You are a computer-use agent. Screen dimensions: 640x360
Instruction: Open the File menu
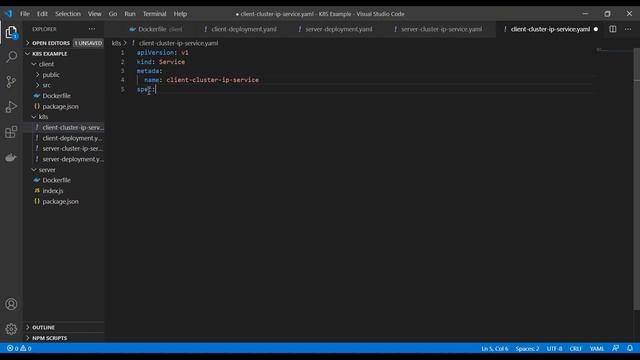pyautogui.click(x=25, y=13)
